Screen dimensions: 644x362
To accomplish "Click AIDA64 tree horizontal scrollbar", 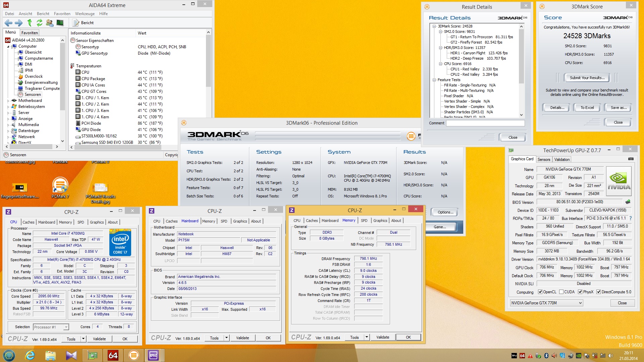I will click(x=31, y=147).
